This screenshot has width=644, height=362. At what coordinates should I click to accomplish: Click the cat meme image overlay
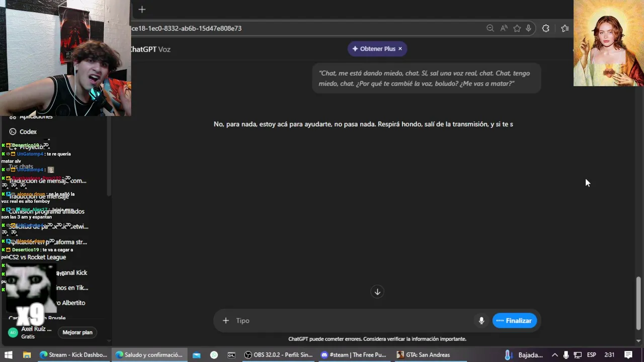[30, 290]
